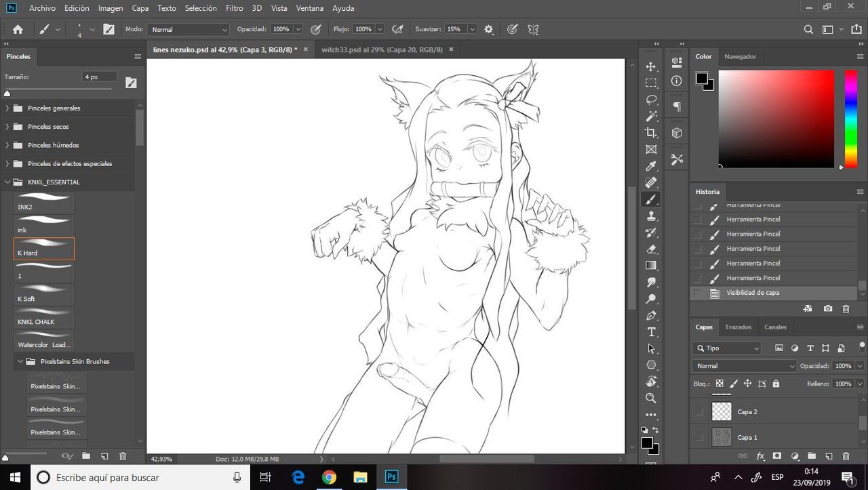The image size is (868, 490).
Task: Toggle pressure for opacity button
Action: click(316, 29)
